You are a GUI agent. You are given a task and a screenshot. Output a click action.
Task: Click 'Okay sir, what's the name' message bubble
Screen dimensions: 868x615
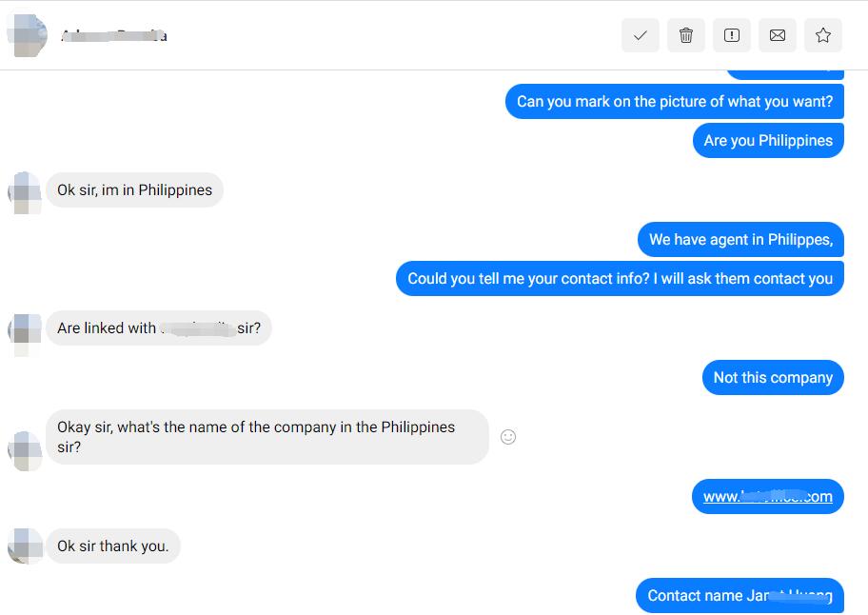tap(267, 437)
